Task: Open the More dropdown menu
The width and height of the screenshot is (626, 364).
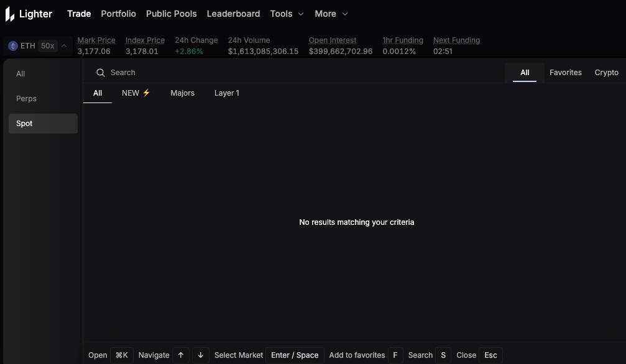Action: 331,14
